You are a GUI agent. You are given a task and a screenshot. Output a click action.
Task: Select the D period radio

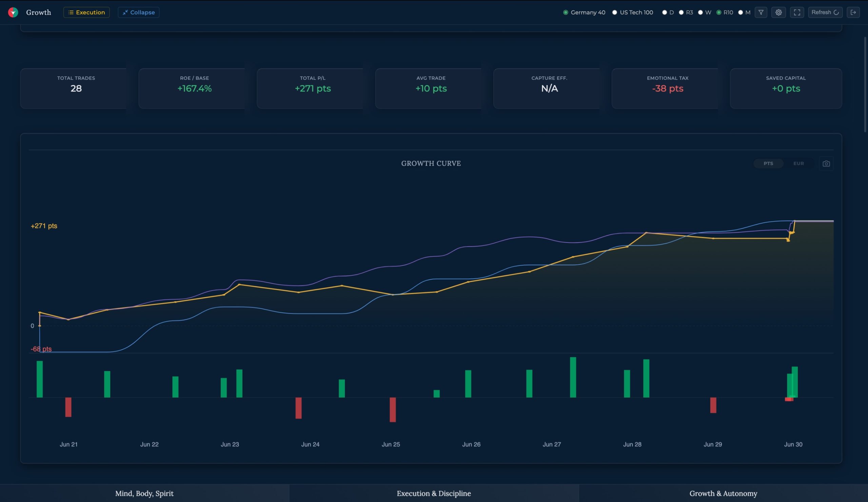point(665,13)
